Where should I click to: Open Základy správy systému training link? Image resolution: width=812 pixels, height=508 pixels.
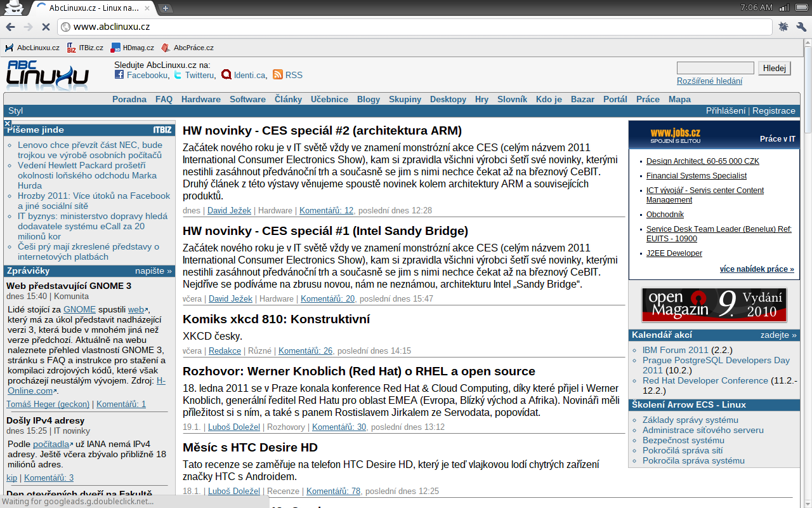(x=690, y=420)
